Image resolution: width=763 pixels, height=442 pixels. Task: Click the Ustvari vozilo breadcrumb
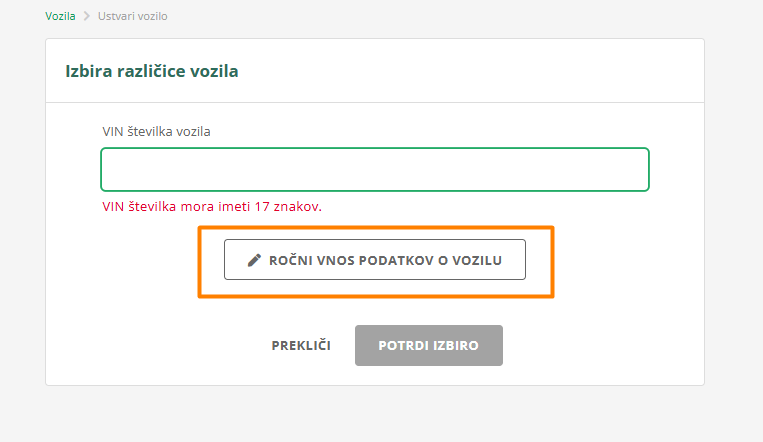(133, 16)
